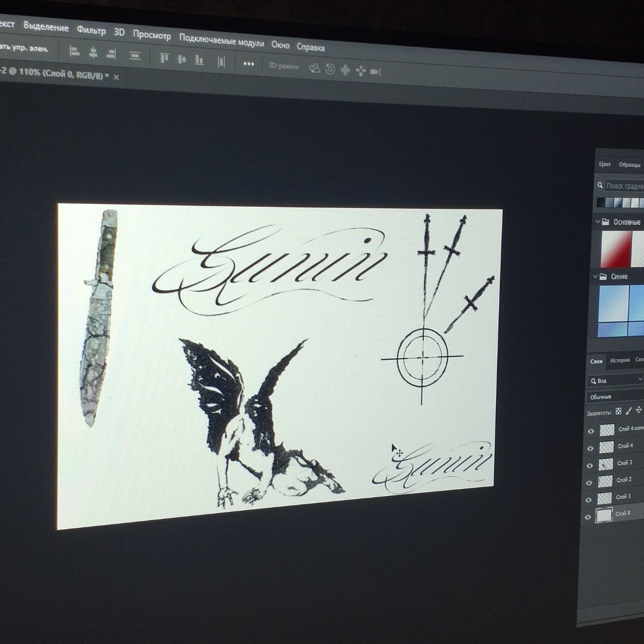Viewport: 644px width, 644px height.
Task: Lock image pixels brush icon
Action: point(628,411)
